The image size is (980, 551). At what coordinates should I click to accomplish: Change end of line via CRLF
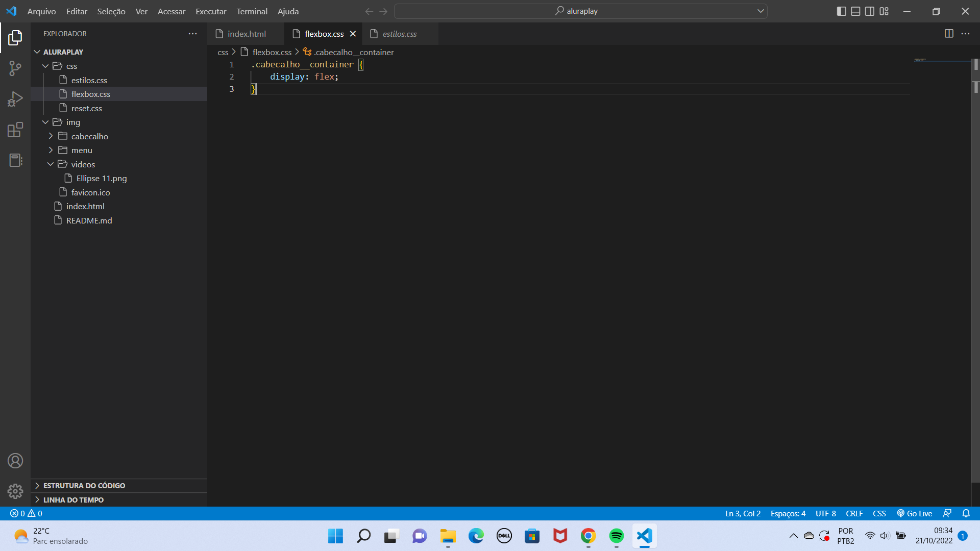click(x=854, y=513)
